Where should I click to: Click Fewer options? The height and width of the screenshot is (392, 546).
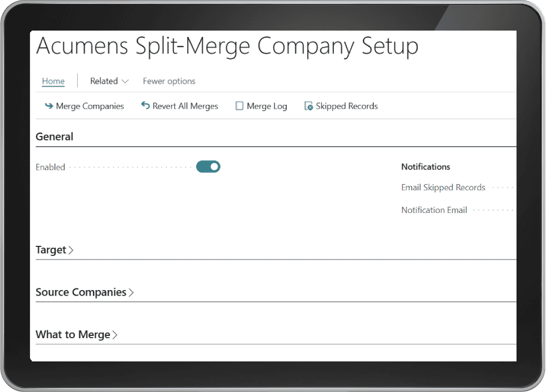(169, 81)
